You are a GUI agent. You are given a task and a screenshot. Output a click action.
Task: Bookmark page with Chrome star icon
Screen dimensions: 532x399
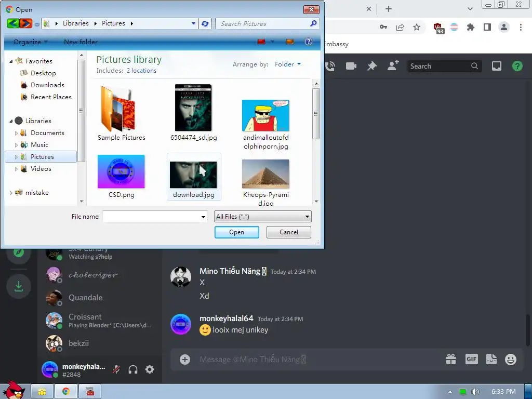click(417, 27)
